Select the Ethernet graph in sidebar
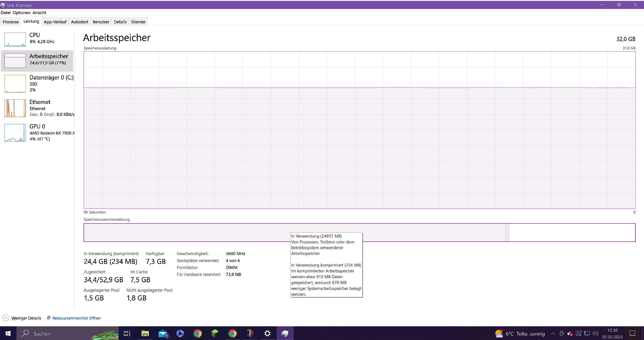This screenshot has width=644, height=340. point(15,108)
